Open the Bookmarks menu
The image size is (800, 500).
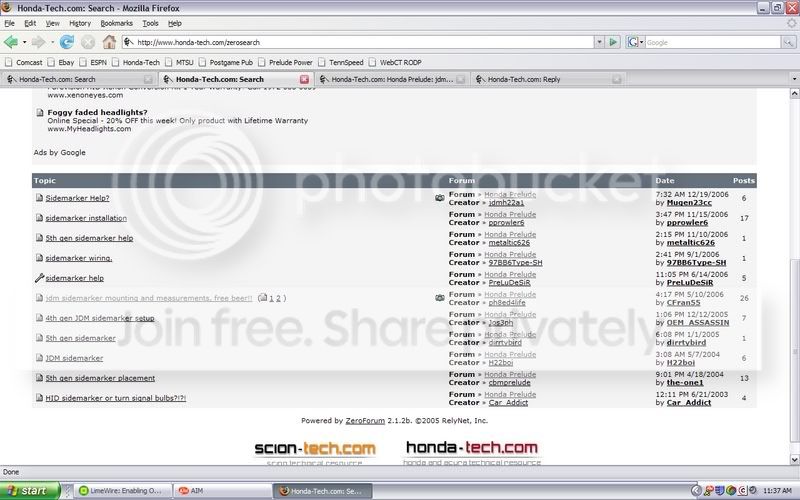(x=116, y=22)
